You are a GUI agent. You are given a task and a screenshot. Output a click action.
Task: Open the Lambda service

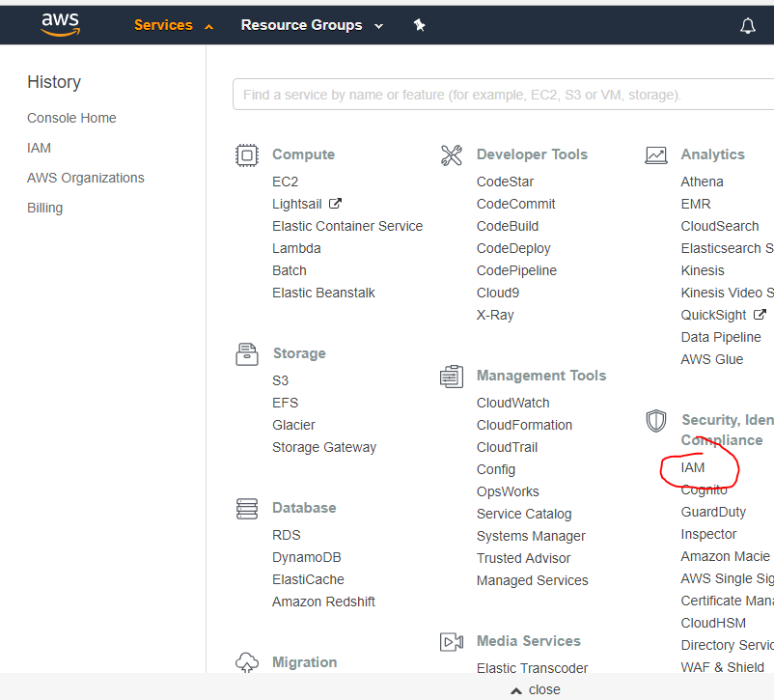296,248
